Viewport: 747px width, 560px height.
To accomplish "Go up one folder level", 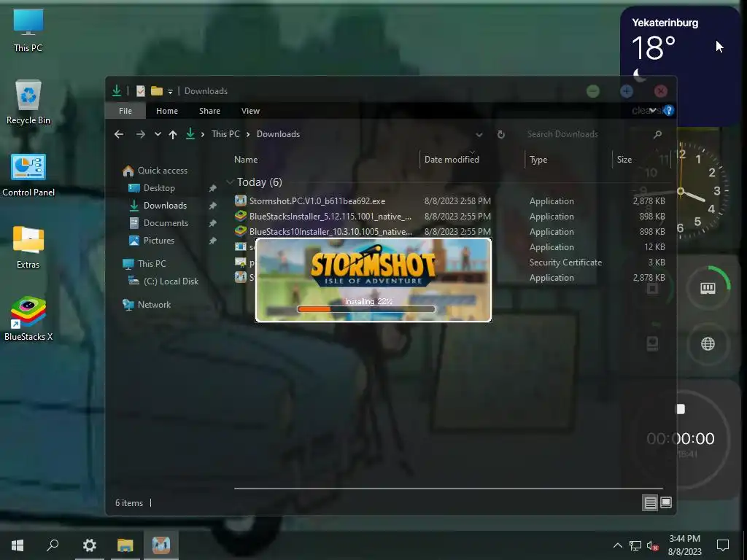I will [173, 134].
